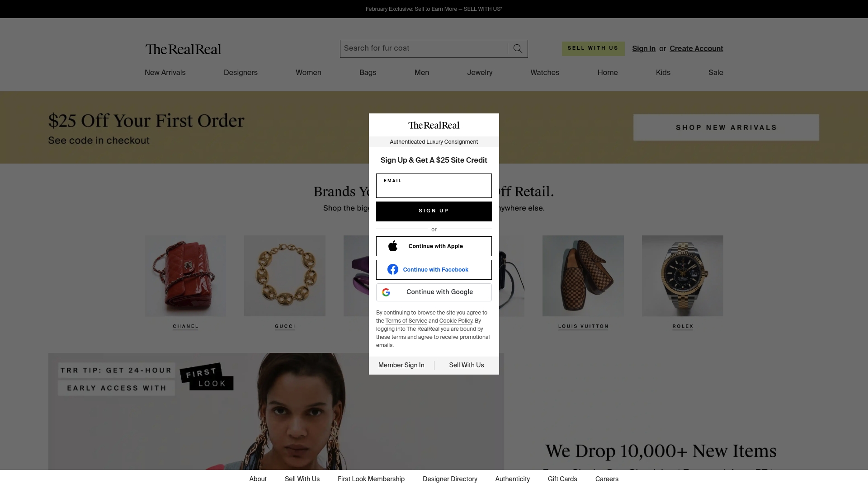This screenshot has height=488, width=868.
Task: Click the TheRealReal logo in the header
Action: point(183,49)
